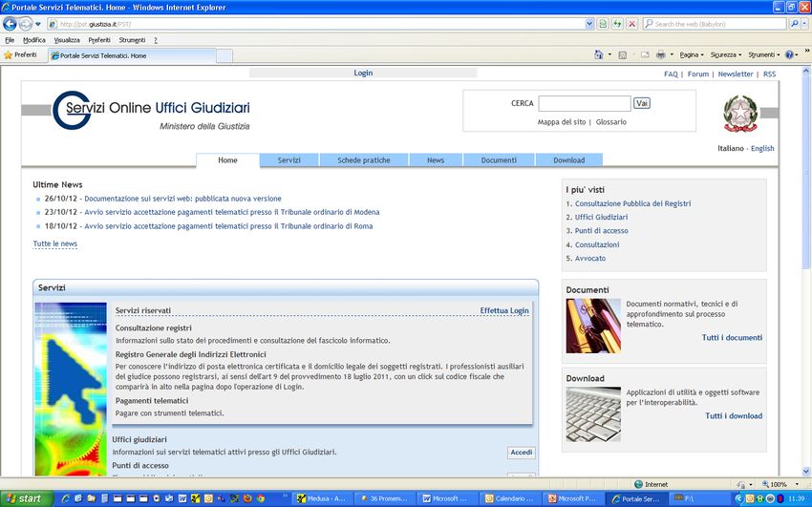Click the browser Back button
This screenshot has width=812, height=507.
11,24
